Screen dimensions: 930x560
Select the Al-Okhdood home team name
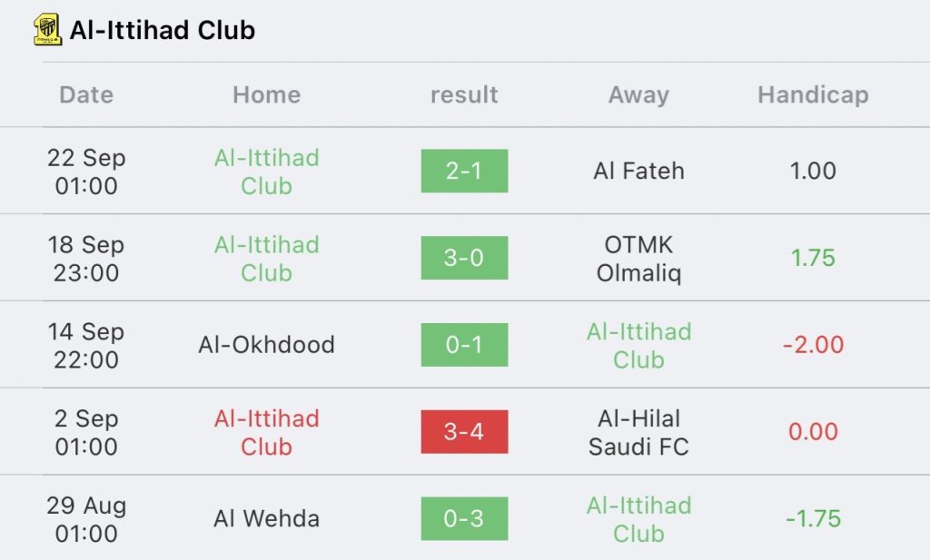266,345
